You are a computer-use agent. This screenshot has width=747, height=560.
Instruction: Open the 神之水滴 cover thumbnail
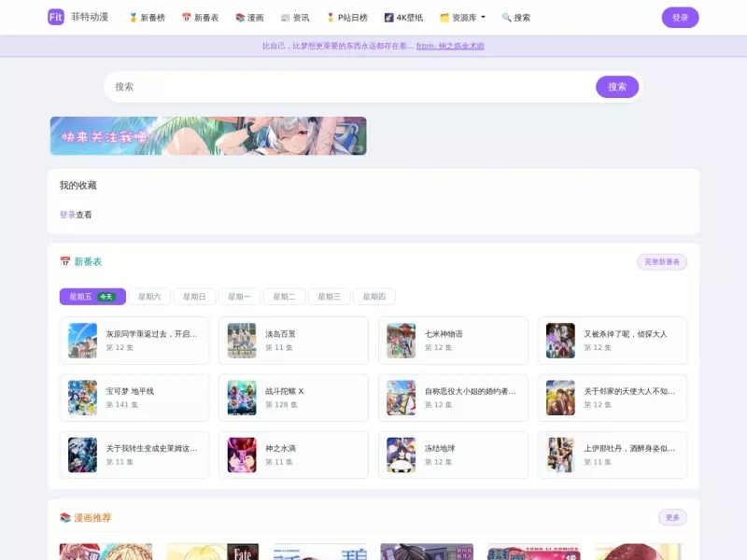point(242,455)
